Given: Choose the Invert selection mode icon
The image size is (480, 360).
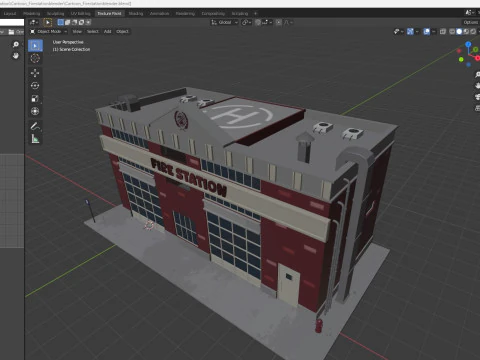Looking at the screenshot, I should pos(81,22).
